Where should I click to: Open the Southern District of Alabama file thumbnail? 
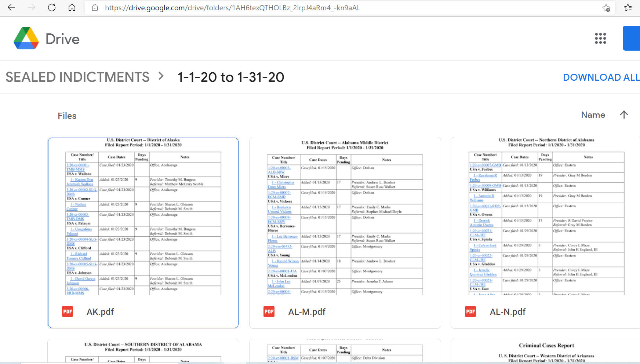pos(143,352)
